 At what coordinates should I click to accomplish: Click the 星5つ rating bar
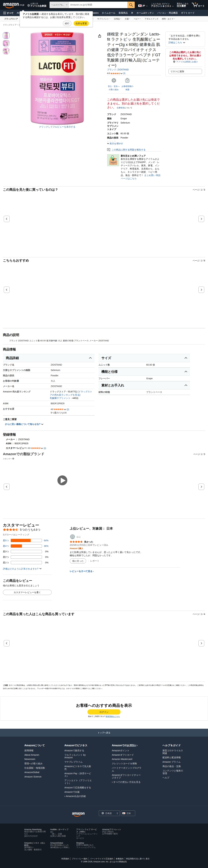(x=26, y=540)
